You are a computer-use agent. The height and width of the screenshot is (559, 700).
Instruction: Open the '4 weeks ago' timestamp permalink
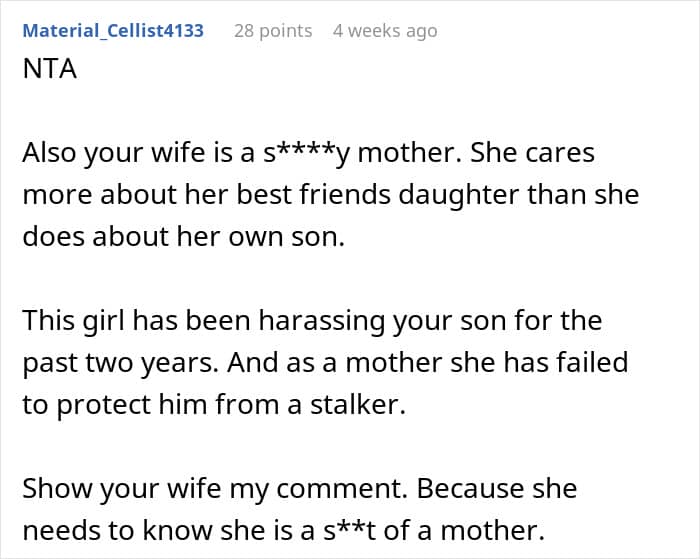tap(385, 30)
